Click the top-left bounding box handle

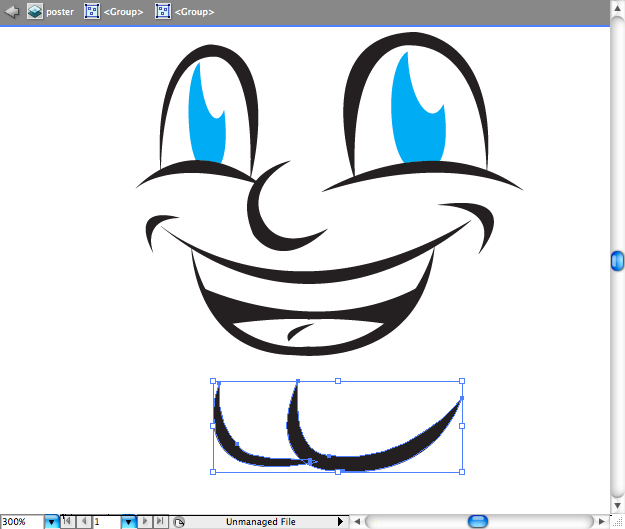[x=213, y=381]
